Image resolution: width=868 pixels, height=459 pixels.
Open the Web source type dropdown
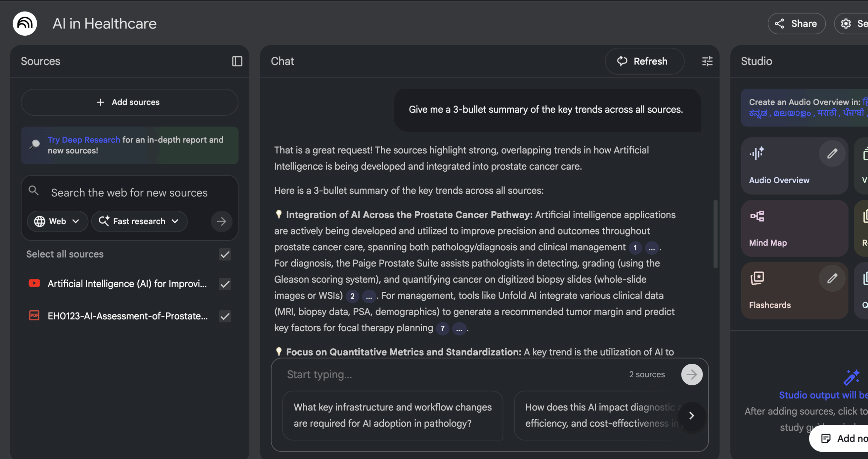[x=57, y=221]
